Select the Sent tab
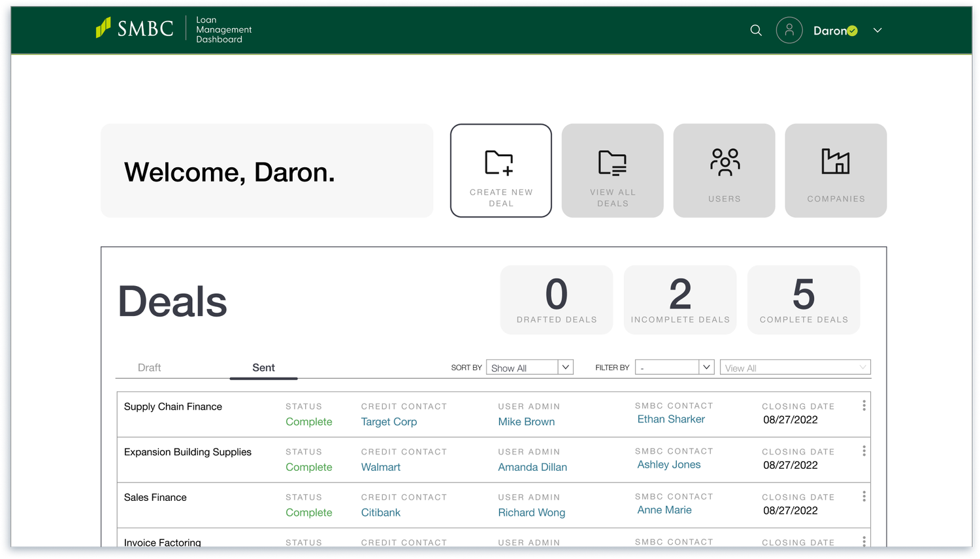The width and height of the screenshot is (980, 559). pyautogui.click(x=263, y=367)
